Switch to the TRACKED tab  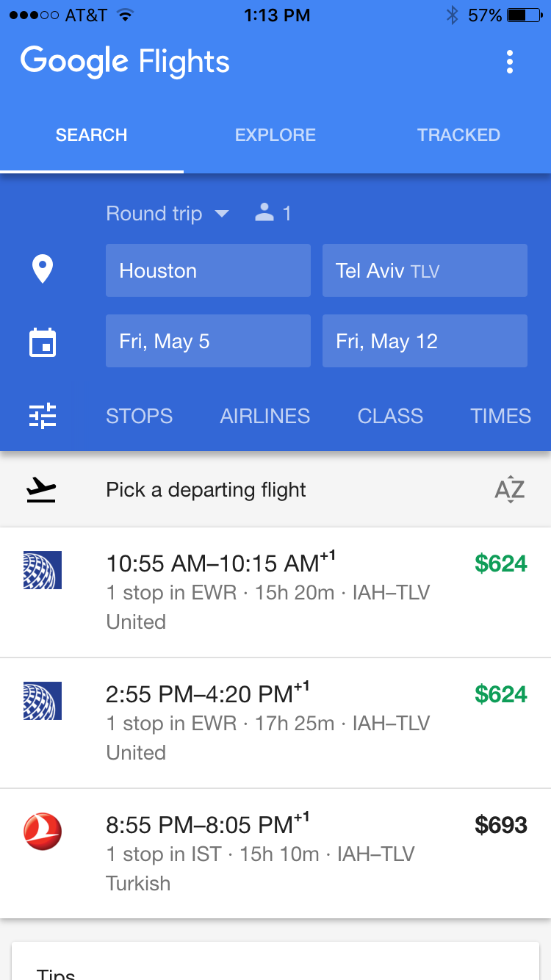coord(458,135)
